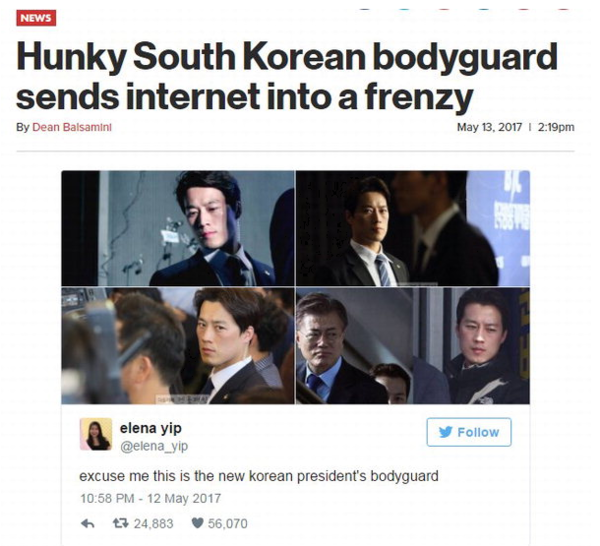Viewport: 600px width, 546px height.
Task: Open the top-right striped tie photo
Action: click(413, 228)
